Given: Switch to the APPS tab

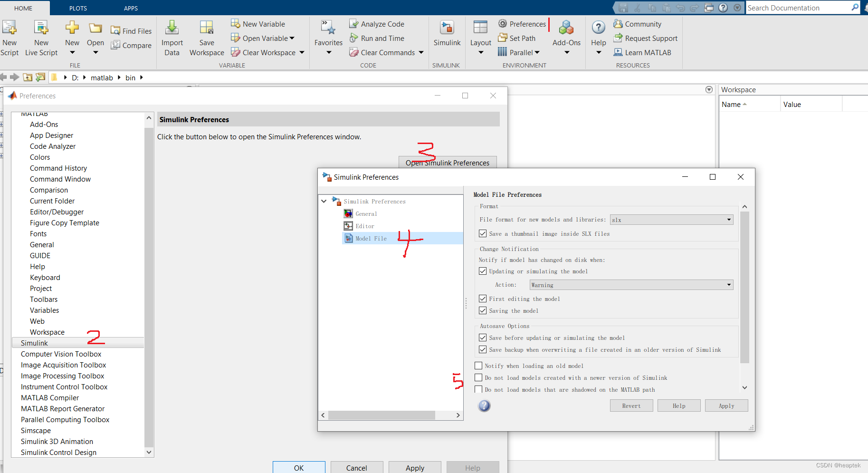Looking at the screenshot, I should click(x=131, y=8).
